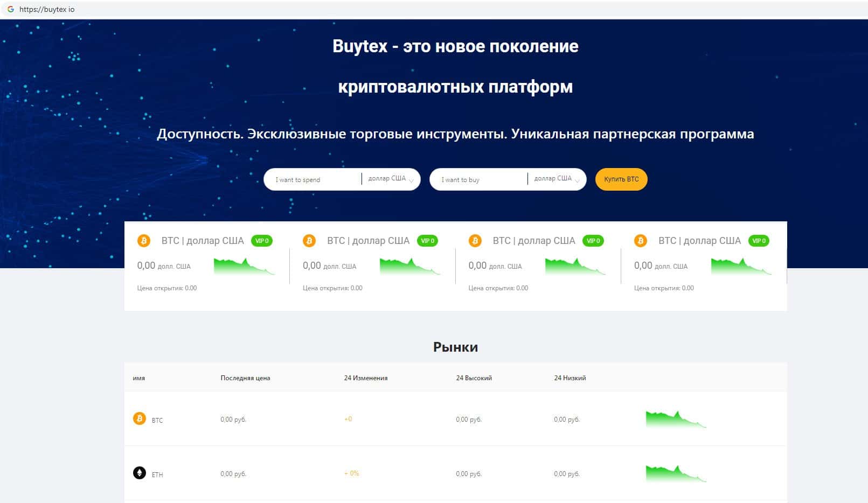Click the last price value in the BTC row
The image size is (868, 503).
click(x=233, y=420)
